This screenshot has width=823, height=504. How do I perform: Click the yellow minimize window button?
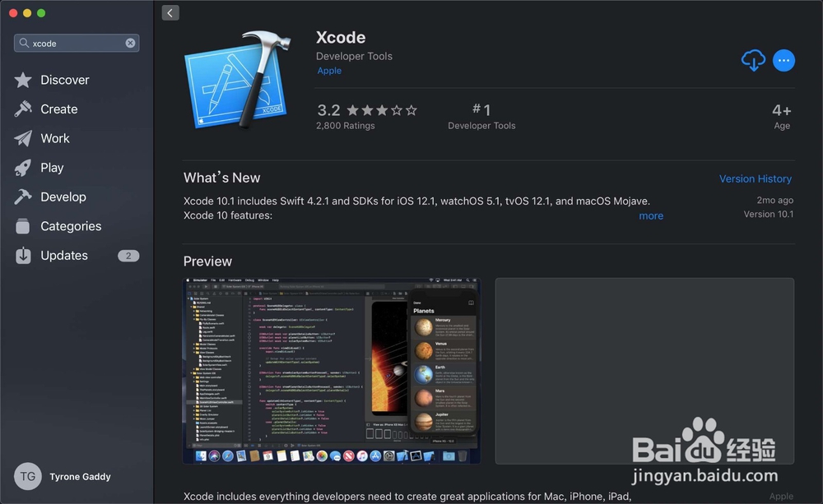[x=27, y=13]
